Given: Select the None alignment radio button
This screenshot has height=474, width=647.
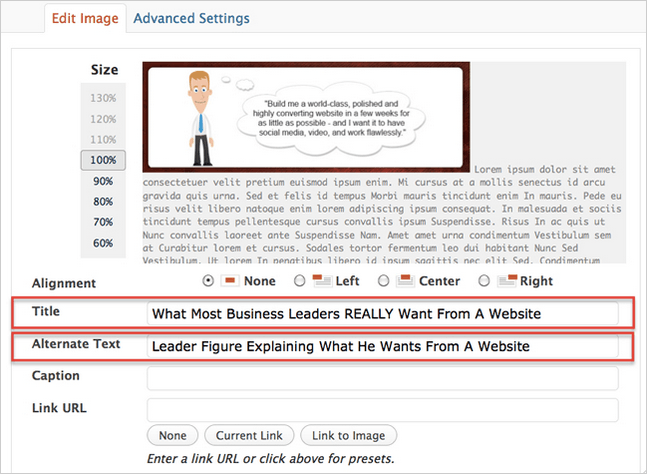Looking at the screenshot, I should [208, 281].
